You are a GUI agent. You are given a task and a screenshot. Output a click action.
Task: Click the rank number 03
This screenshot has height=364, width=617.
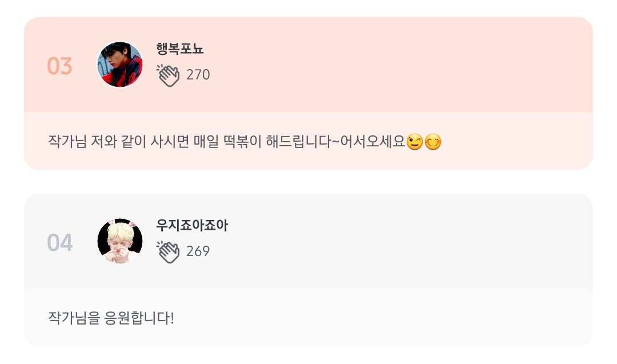tap(59, 66)
